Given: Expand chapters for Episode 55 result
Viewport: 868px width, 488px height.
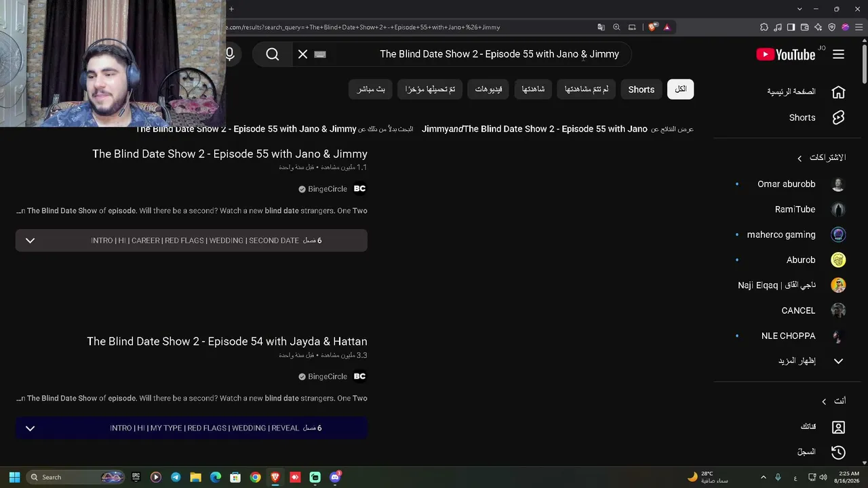Looking at the screenshot, I should click(30, 241).
